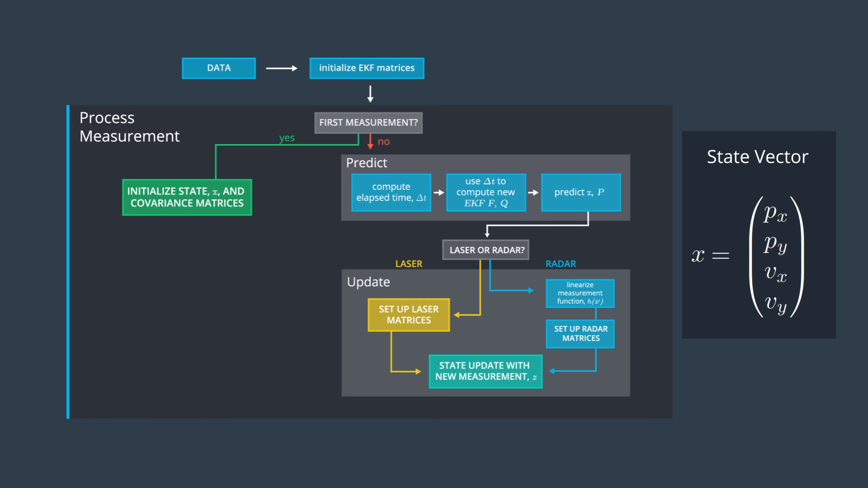Image resolution: width=868 pixels, height=488 pixels.
Task: Click the green yes branch label
Action: coord(287,138)
